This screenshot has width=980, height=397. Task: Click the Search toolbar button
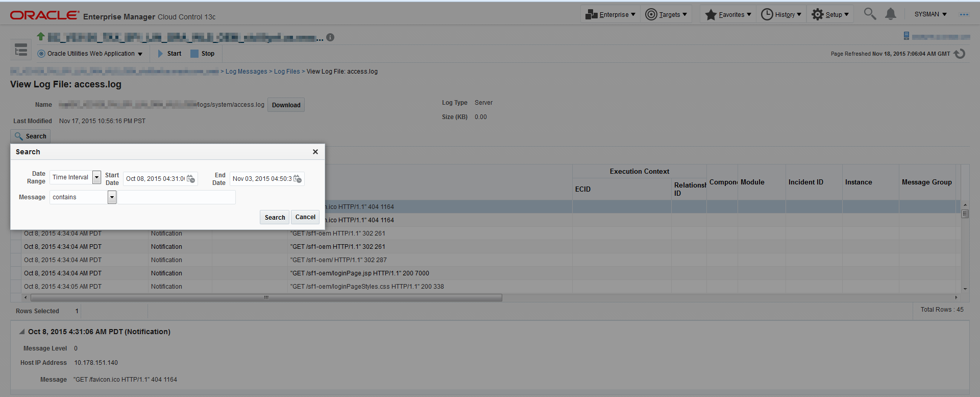31,136
